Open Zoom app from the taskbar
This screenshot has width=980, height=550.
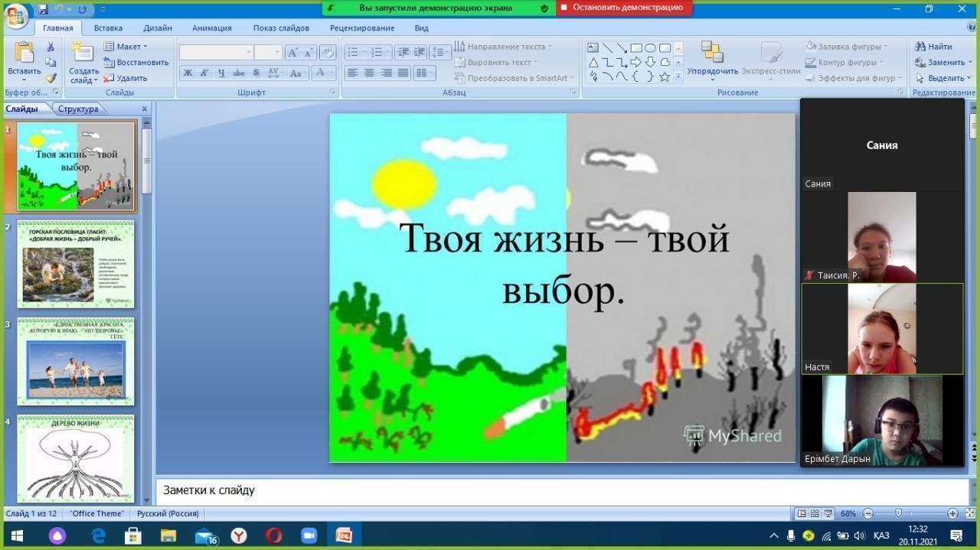point(309,535)
